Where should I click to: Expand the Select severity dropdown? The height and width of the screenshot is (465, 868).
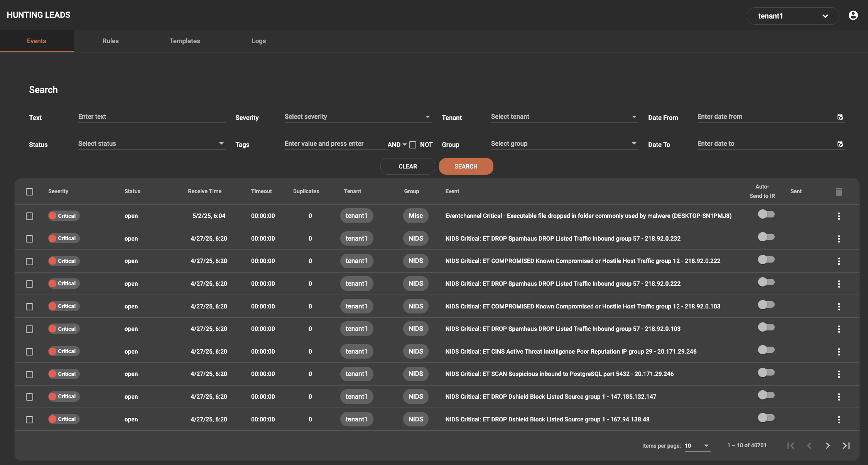tap(358, 117)
